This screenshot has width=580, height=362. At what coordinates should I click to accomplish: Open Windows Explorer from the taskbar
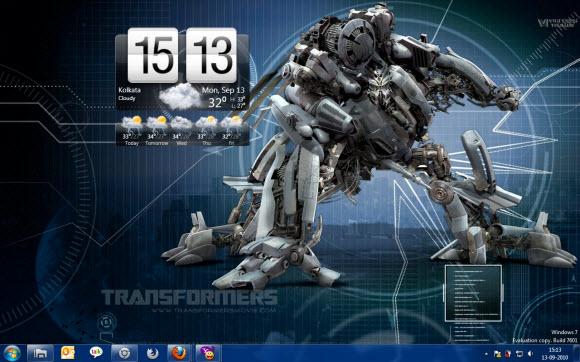40,353
